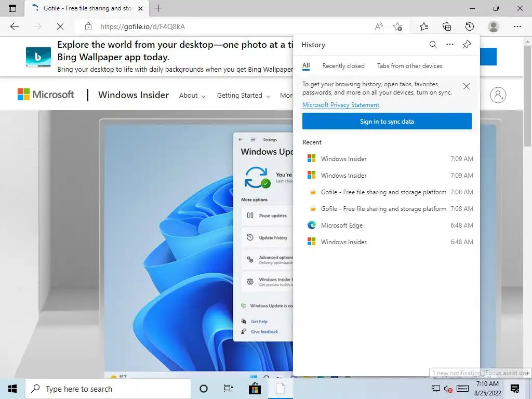
Task: Select the Gofile browser tab
Action: click(87, 8)
